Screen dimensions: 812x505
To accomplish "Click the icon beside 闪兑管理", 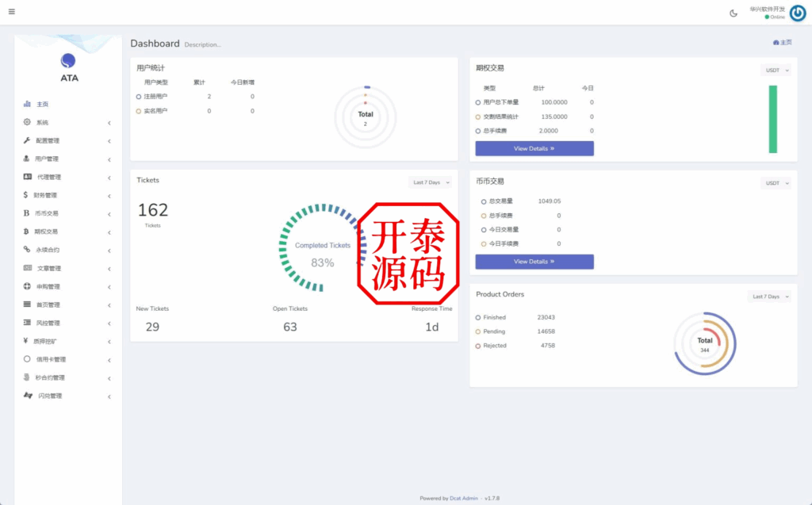I will pos(28,395).
